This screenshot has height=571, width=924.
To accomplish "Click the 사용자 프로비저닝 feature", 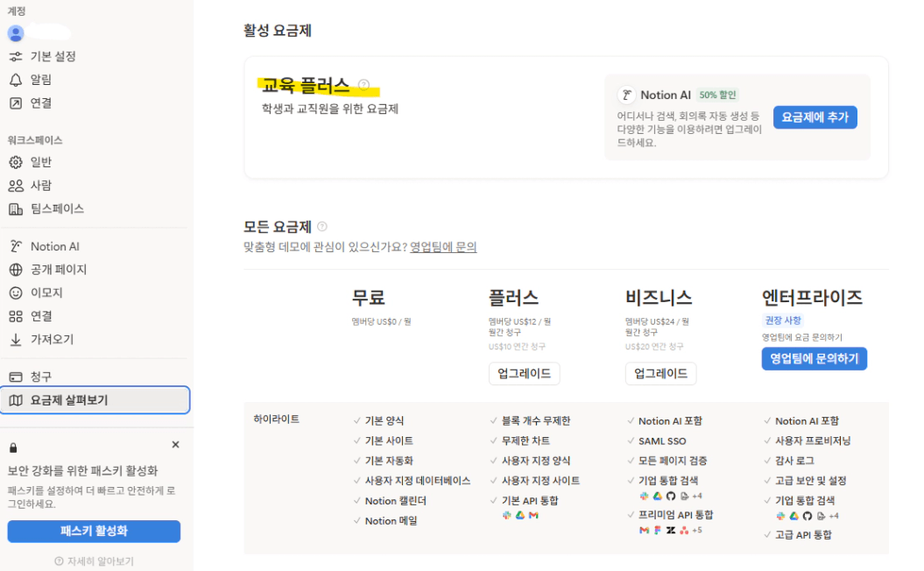I will click(807, 441).
